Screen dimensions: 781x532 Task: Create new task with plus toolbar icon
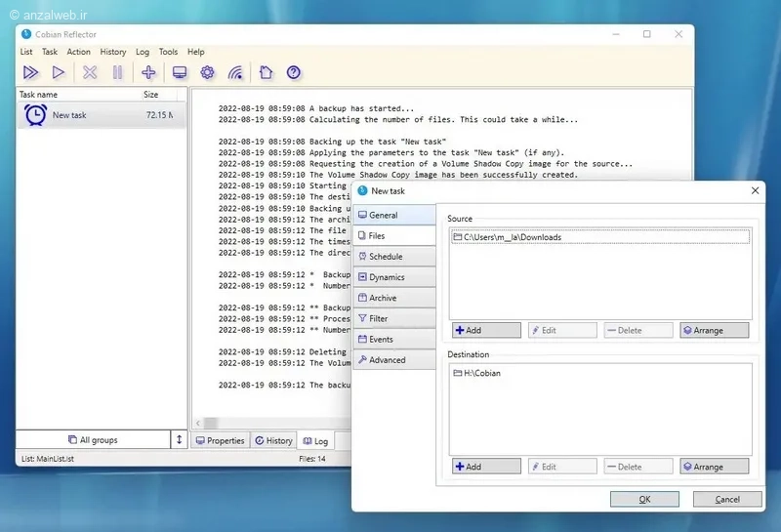[148, 73]
